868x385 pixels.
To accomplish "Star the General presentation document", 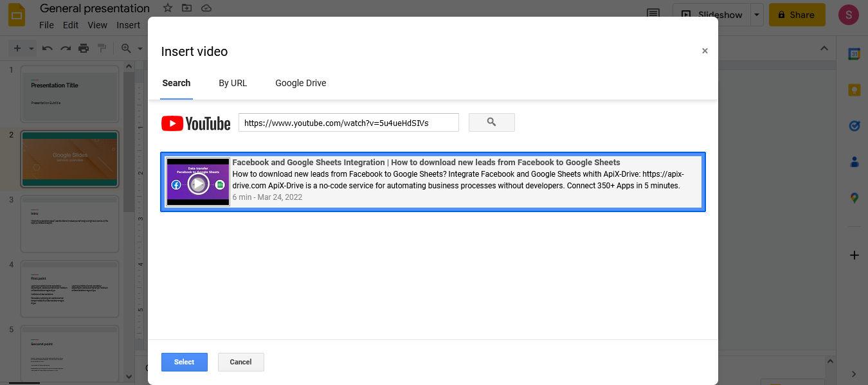I will 167,8.
